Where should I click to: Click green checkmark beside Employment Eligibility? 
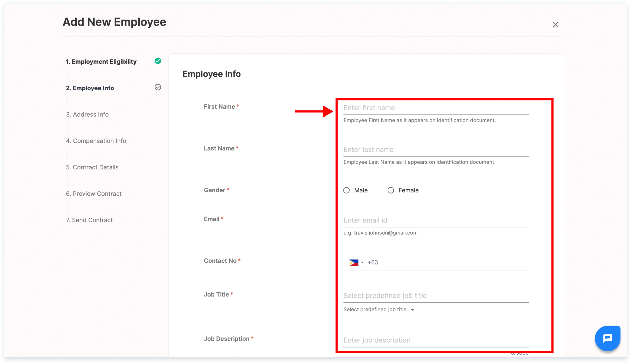tap(158, 61)
